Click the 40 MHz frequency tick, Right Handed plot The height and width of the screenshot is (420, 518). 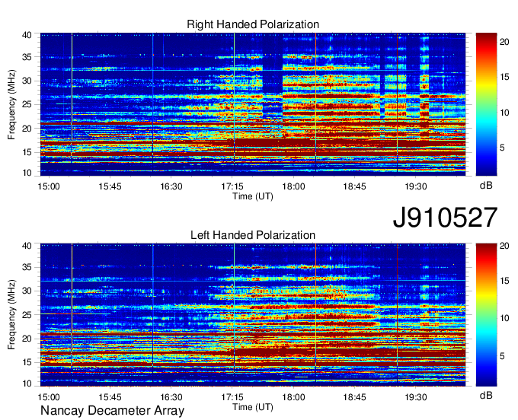pyautogui.click(x=27, y=35)
